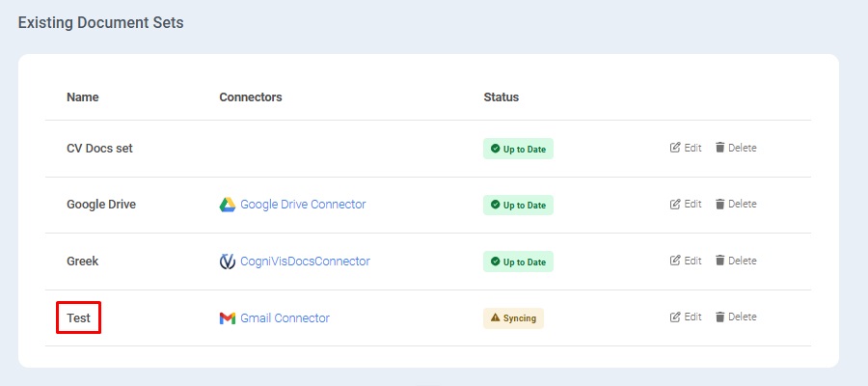Select the CV Docs set name
This screenshot has height=386, width=868.
(x=99, y=149)
